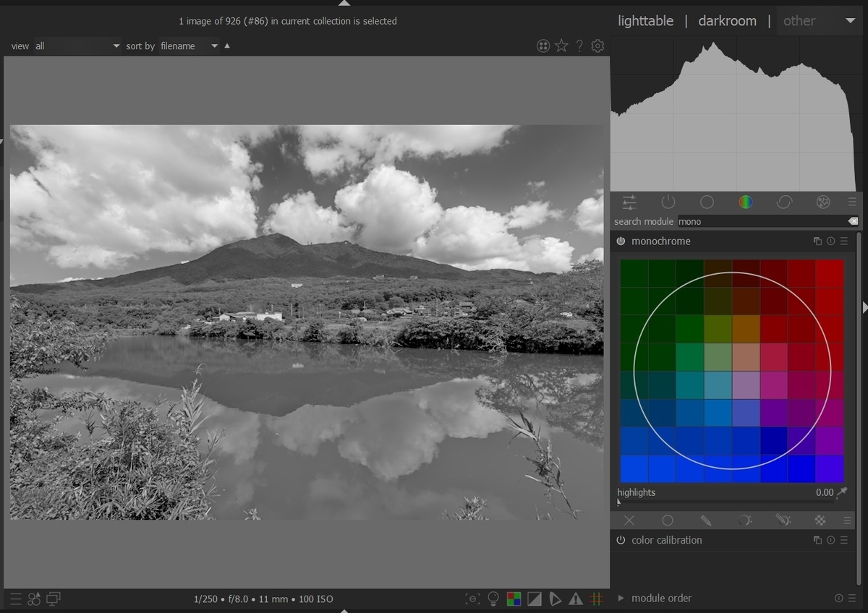Open grouping options icon in top bar
The image size is (868, 613).
[543, 46]
